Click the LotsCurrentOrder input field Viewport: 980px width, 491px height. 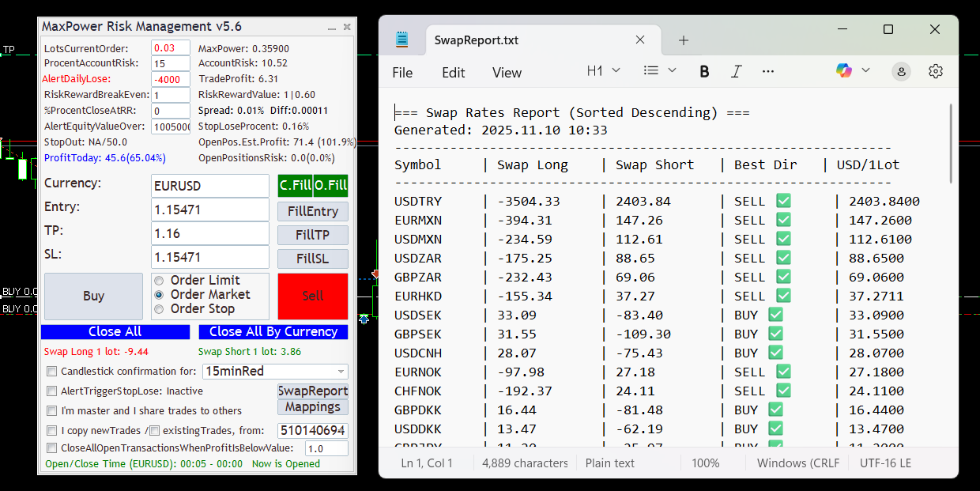[x=171, y=48]
